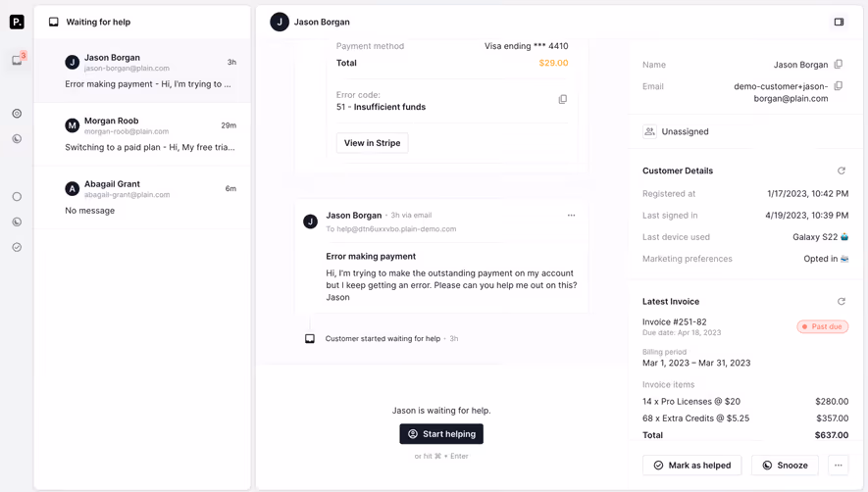Click Start helping button
The height and width of the screenshot is (492, 868).
click(441, 434)
